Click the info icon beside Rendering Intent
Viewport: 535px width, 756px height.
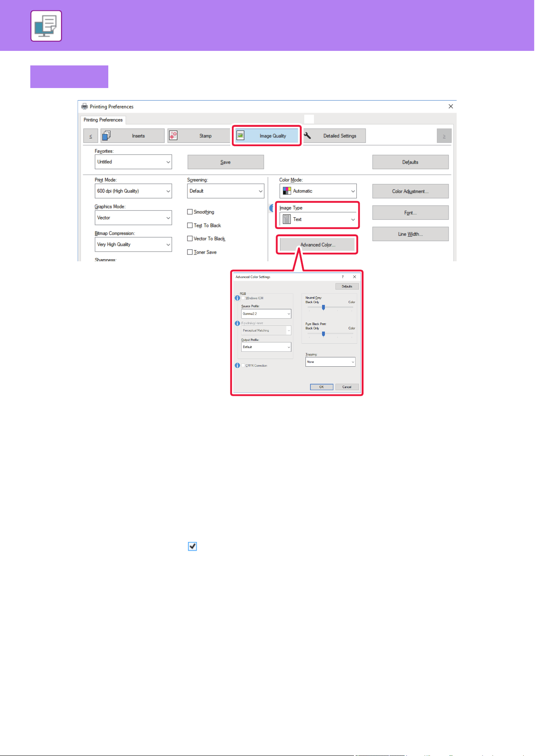point(237,323)
